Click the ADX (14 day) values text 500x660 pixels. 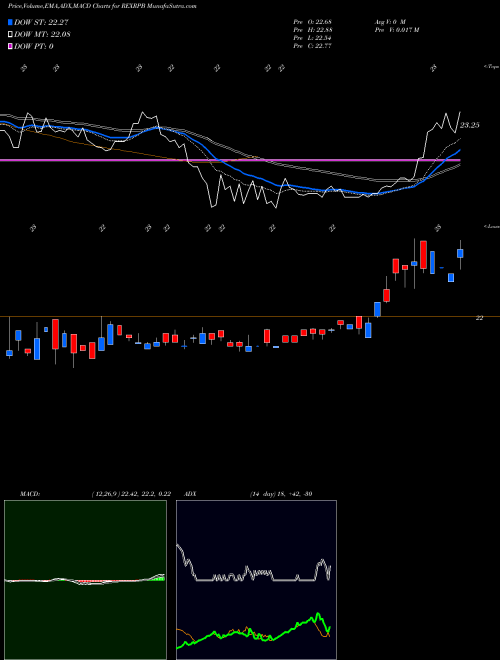click(281, 494)
